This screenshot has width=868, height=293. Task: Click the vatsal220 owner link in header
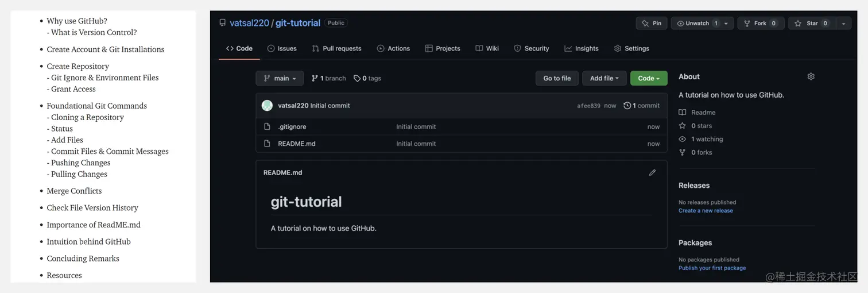[x=249, y=23]
